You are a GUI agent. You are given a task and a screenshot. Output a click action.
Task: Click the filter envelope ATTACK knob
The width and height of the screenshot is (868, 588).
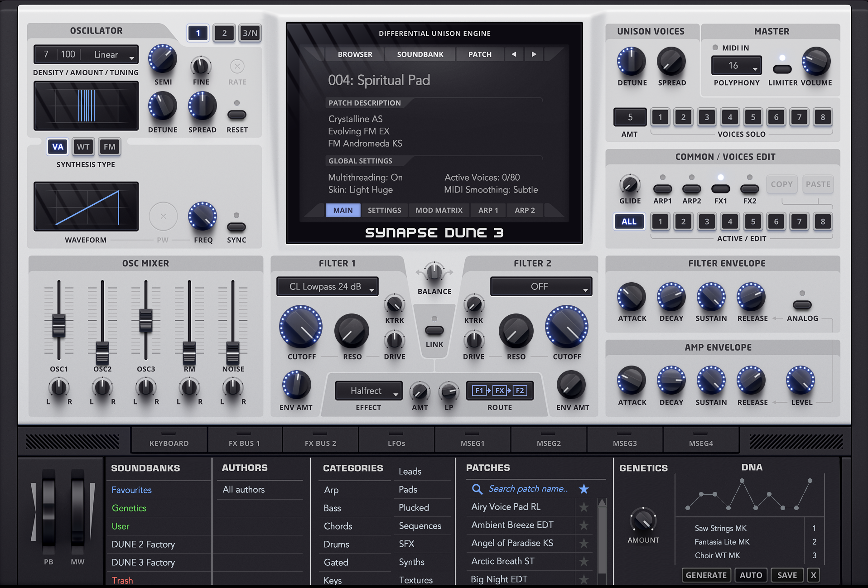tap(632, 297)
